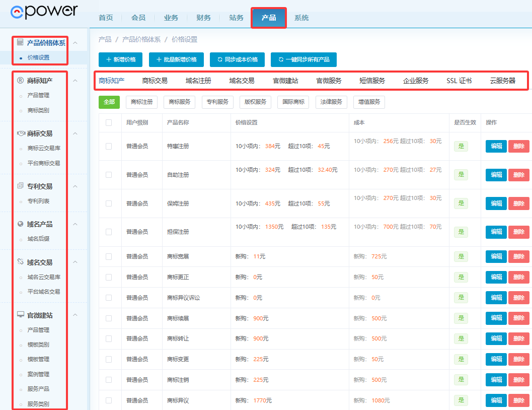Toggle the select-all checkbox in table header
The image size is (532, 410).
[x=109, y=122]
